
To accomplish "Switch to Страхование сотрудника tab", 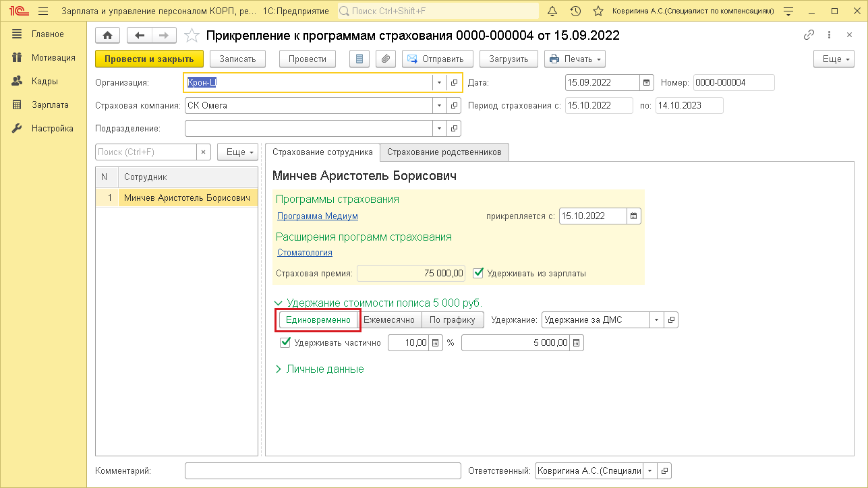I will click(x=322, y=152).
